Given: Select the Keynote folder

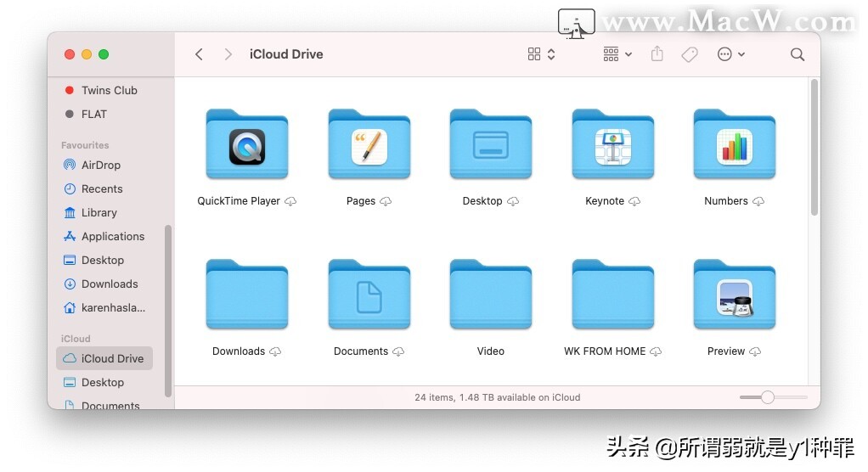Looking at the screenshot, I should 613,143.
